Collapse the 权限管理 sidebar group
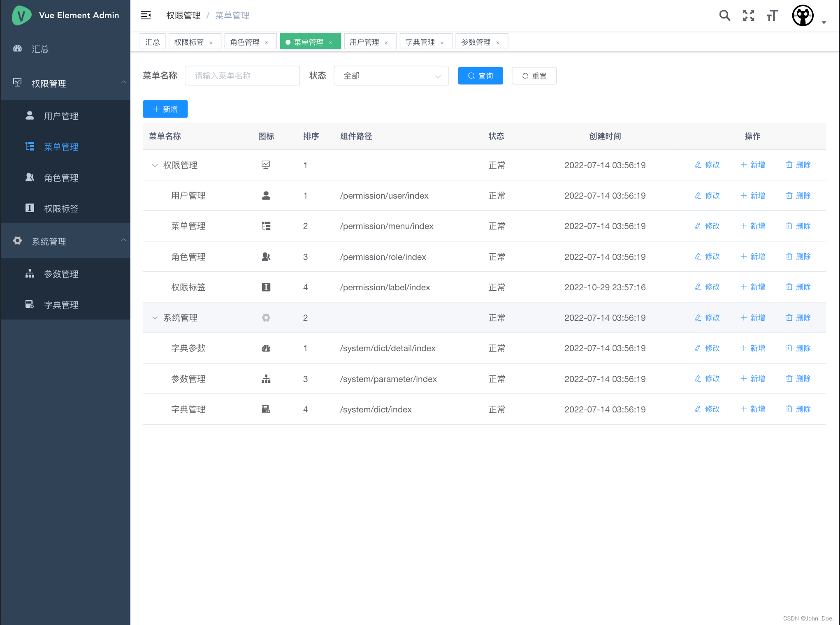The height and width of the screenshot is (625, 840). 65,83
